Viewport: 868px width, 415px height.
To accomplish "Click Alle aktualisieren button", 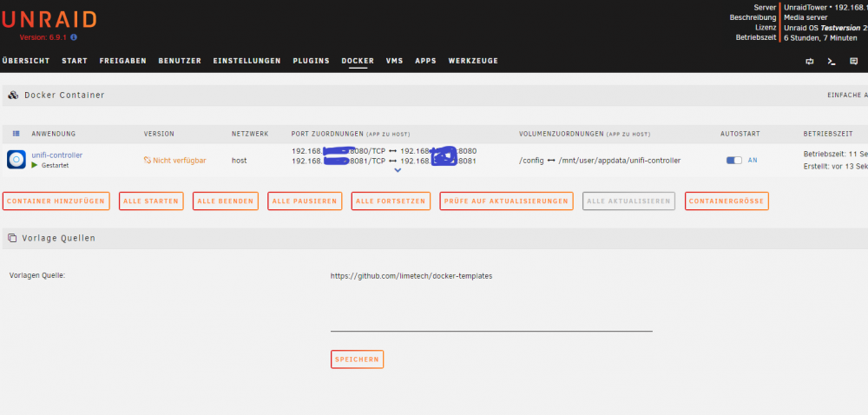I will click(x=628, y=201).
